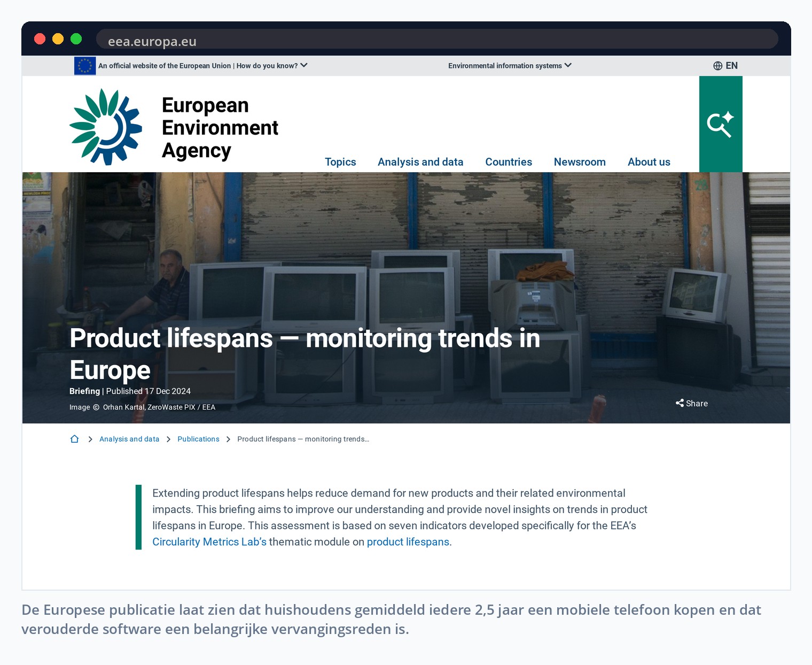Click current breadcrumb 'Product lifespans — monitoring trends…'
The width and height of the screenshot is (812, 665).
303,439
